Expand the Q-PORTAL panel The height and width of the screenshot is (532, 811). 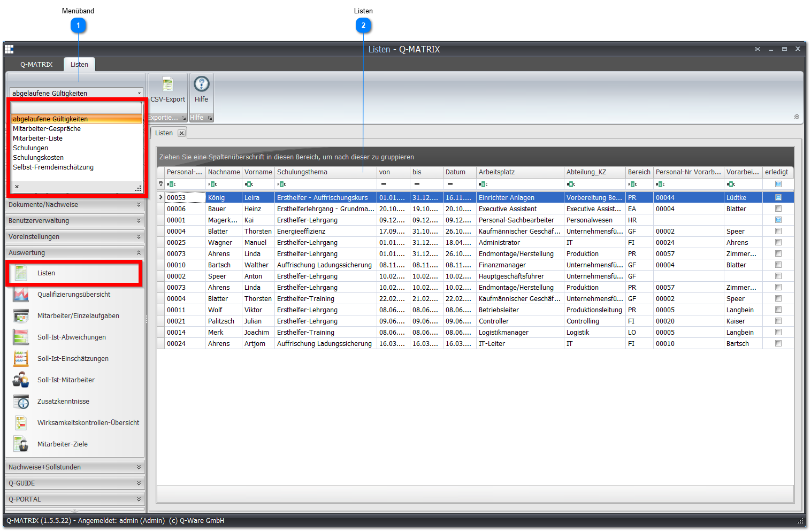pyautogui.click(x=75, y=499)
